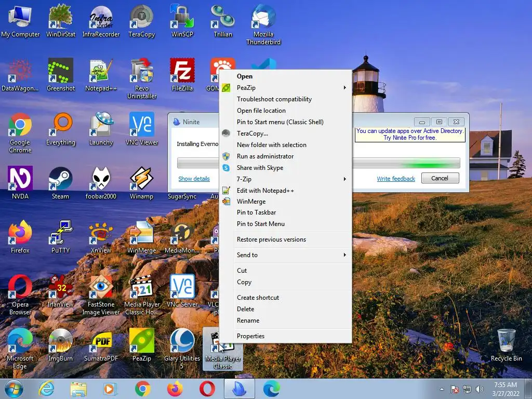Open Show details link in Ninite

[x=194, y=179]
